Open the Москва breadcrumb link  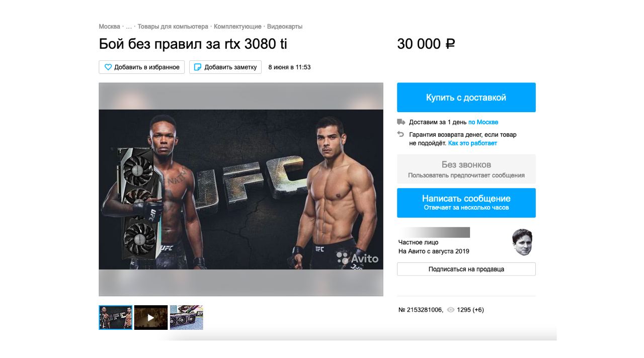pyautogui.click(x=110, y=27)
